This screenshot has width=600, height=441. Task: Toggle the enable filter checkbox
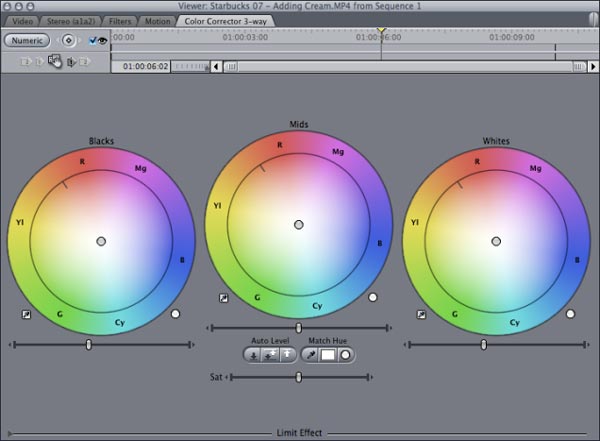[x=92, y=40]
